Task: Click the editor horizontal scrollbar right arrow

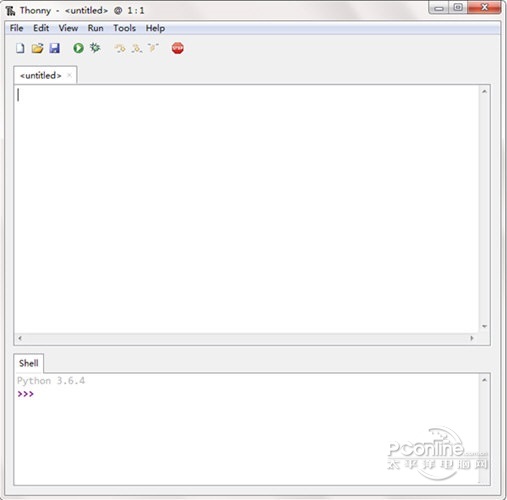Action: click(472, 338)
